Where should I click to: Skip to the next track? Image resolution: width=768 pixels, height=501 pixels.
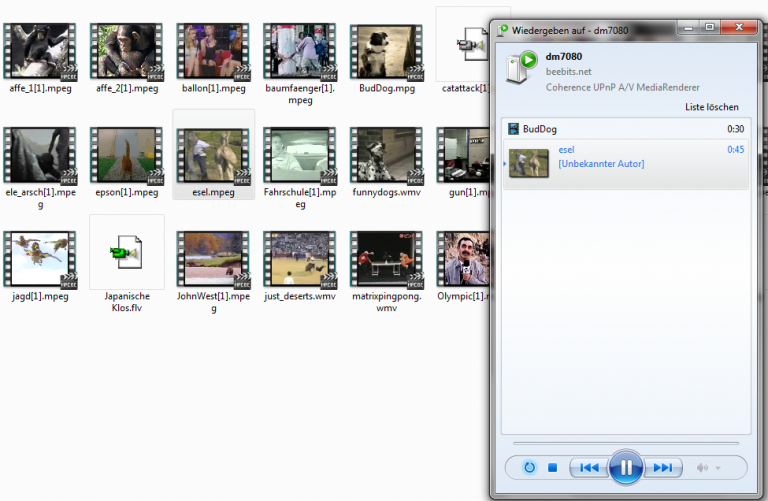pos(663,467)
